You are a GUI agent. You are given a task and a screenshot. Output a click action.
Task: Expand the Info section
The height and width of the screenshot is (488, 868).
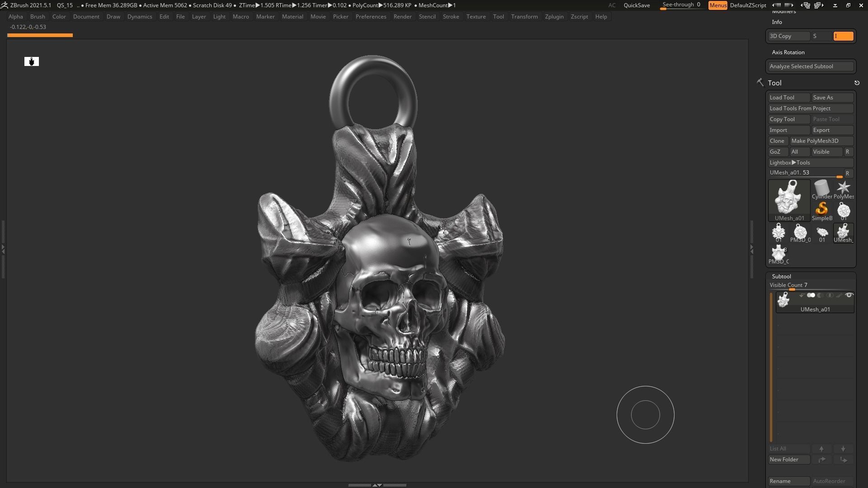point(777,22)
